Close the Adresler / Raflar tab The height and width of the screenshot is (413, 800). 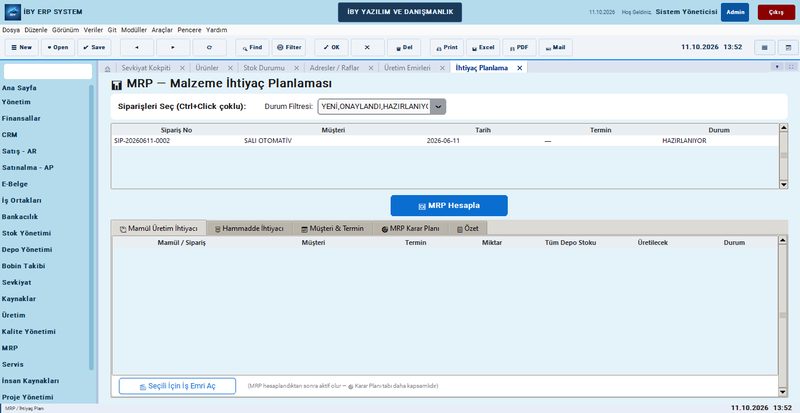[x=371, y=68]
